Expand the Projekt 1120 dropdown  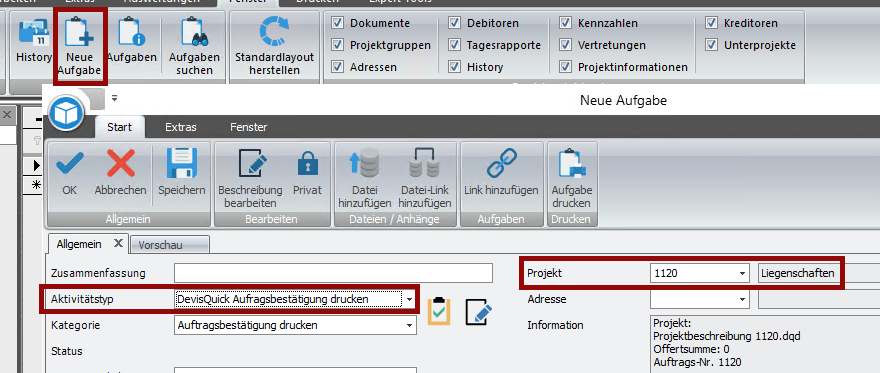pos(743,274)
